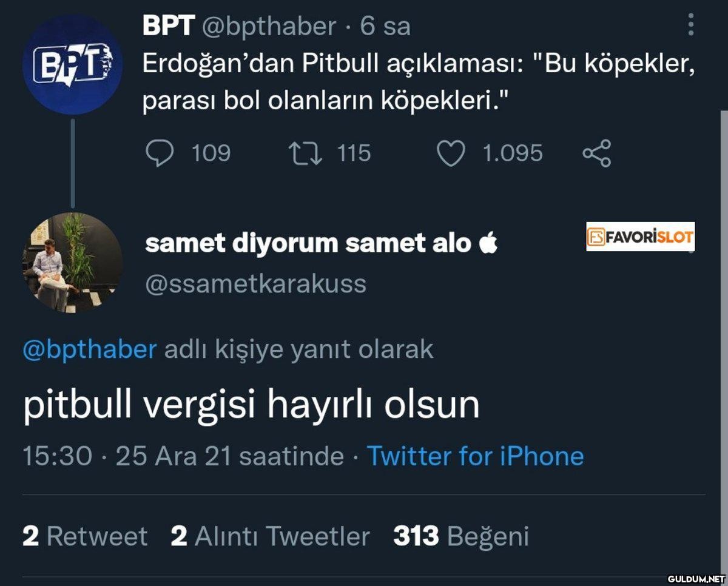This screenshot has width=728, height=586.
Task: View the 2 Retweet list
Action: click(x=85, y=536)
